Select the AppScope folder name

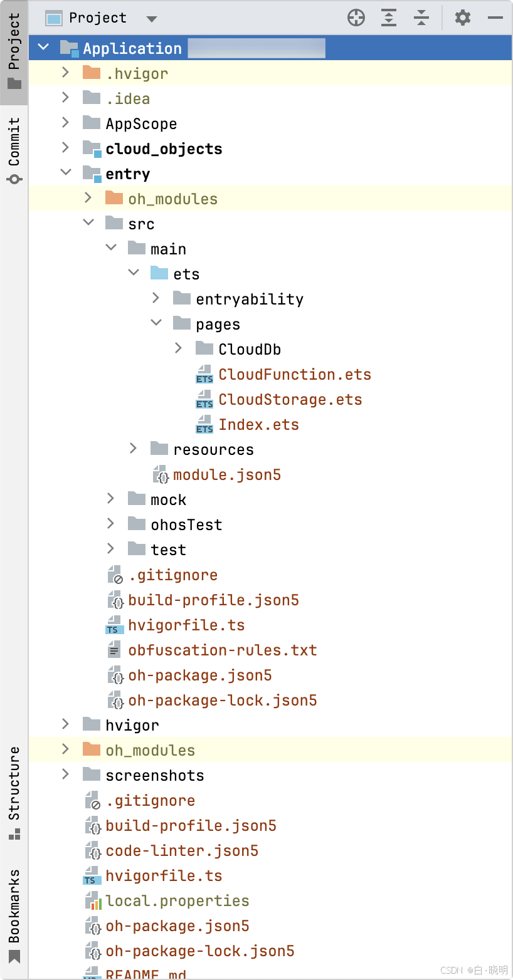pyautogui.click(x=141, y=124)
